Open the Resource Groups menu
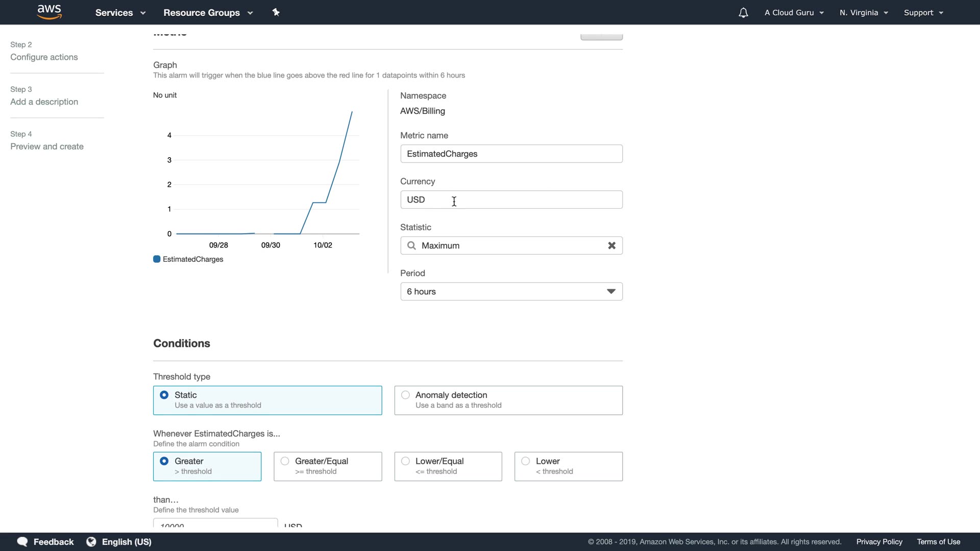This screenshot has height=551, width=980. coord(208,13)
